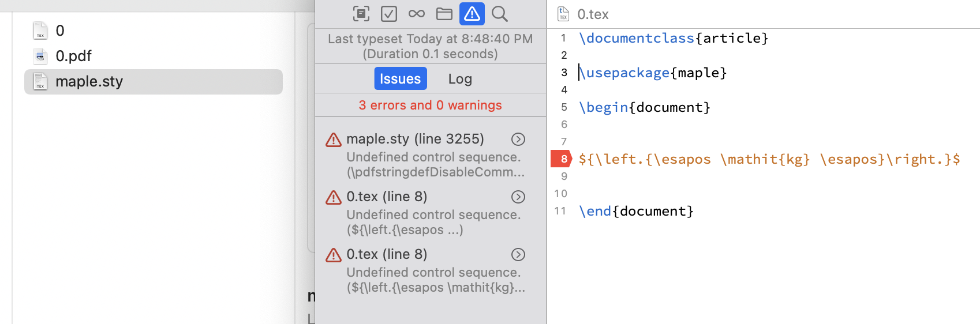Select the 0.tex line 8 \mathit{kg} error entry
This screenshot has height=324, width=980.
click(431, 270)
